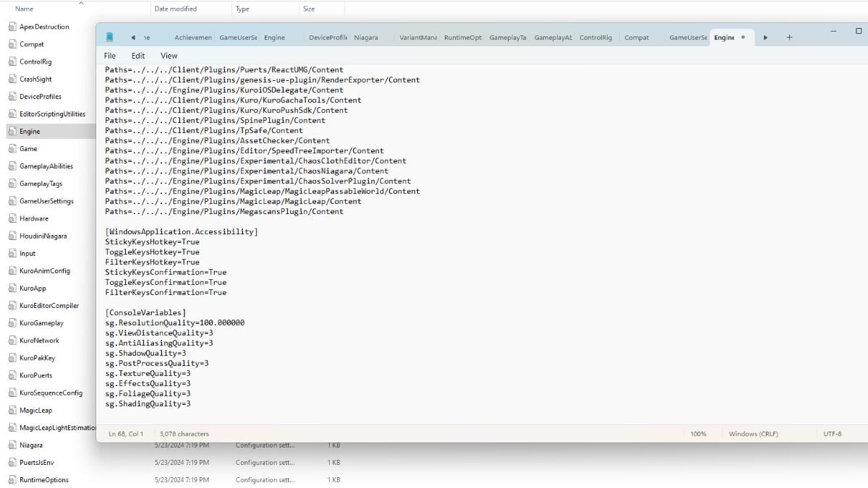Click the Notepad app icon in title bar
868x488 pixels.
(x=110, y=38)
